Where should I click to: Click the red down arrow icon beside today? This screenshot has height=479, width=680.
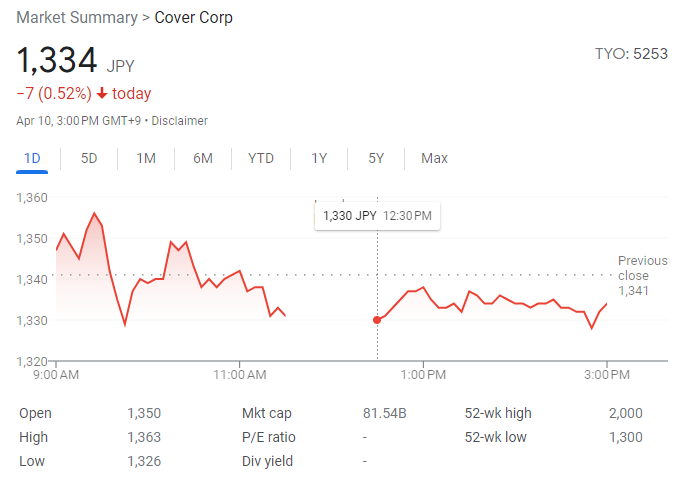click(x=102, y=94)
